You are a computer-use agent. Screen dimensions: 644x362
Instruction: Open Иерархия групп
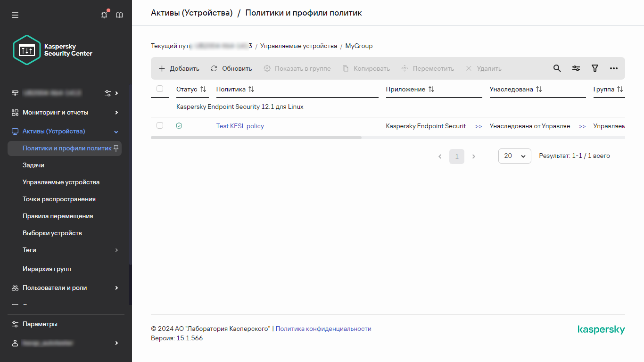tap(47, 269)
